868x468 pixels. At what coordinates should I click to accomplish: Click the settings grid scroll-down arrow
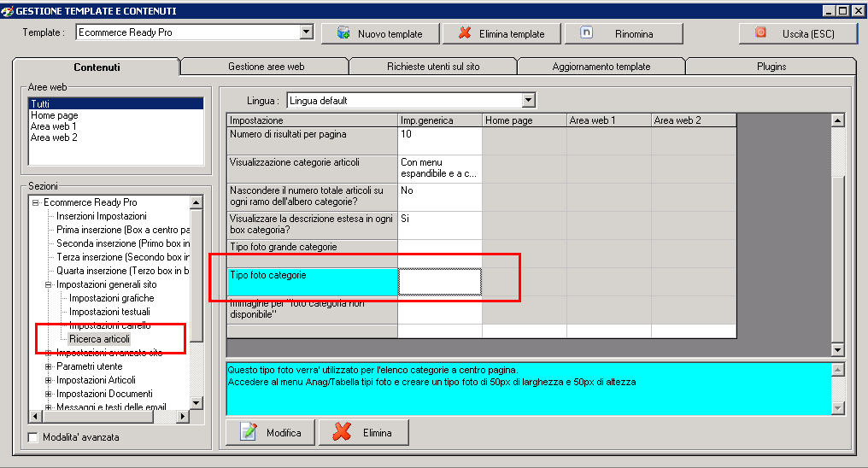(837, 349)
